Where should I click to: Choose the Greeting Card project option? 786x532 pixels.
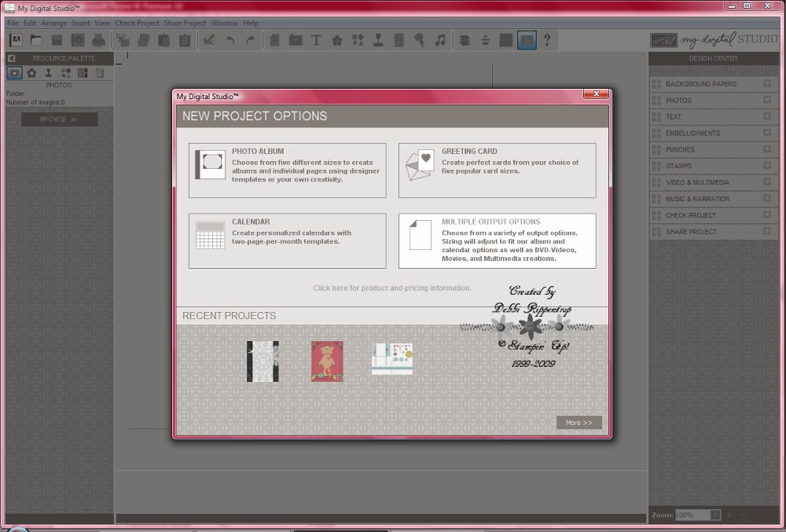tap(498, 171)
